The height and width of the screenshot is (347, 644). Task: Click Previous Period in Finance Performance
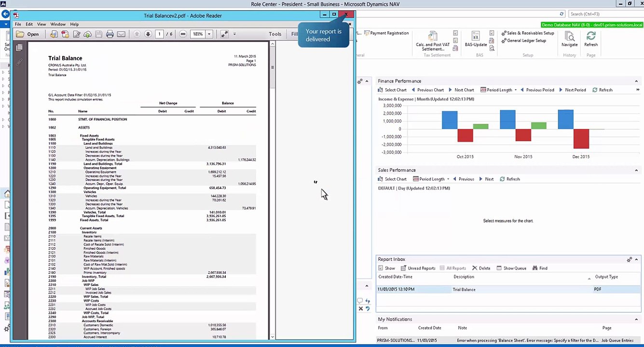click(537, 90)
